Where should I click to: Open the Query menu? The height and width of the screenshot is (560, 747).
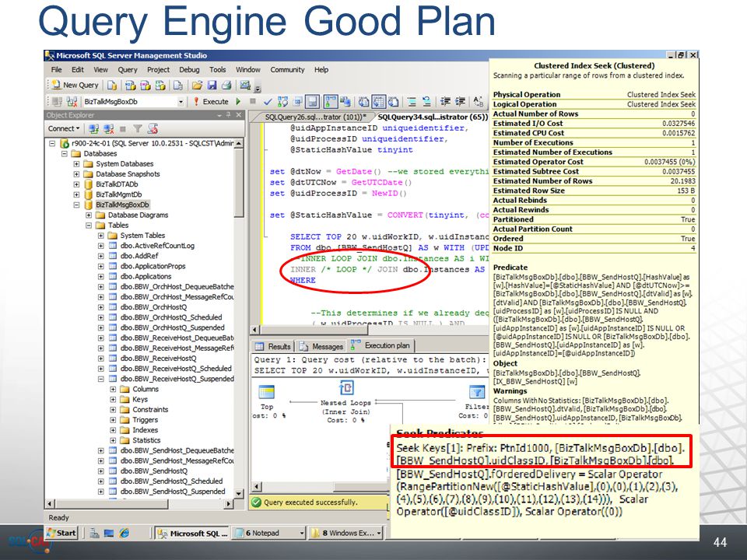coord(128,69)
